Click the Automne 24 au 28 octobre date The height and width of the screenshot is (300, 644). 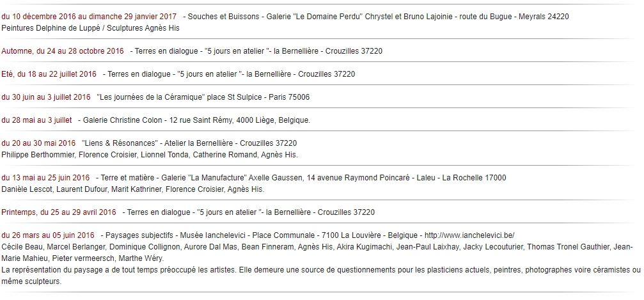click(x=63, y=51)
